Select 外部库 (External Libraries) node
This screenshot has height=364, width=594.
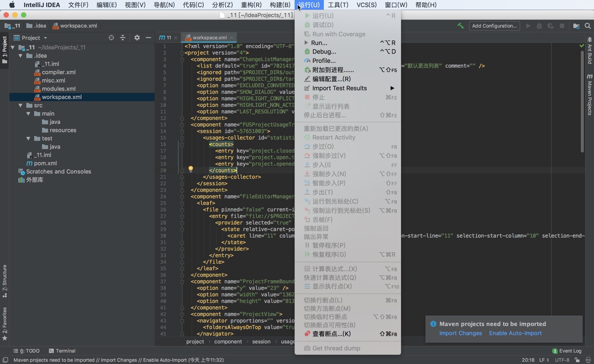coord(34,180)
